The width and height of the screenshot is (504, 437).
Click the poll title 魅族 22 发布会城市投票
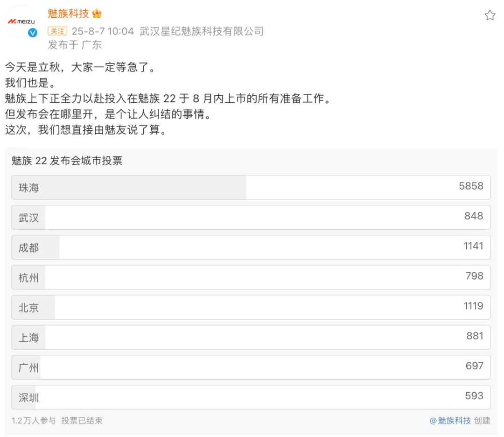point(67,161)
